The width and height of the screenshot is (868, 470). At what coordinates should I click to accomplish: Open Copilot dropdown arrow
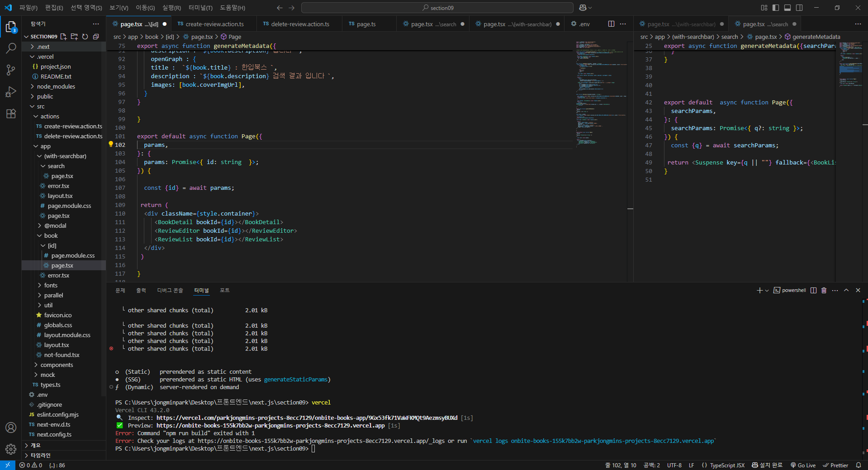(x=590, y=8)
